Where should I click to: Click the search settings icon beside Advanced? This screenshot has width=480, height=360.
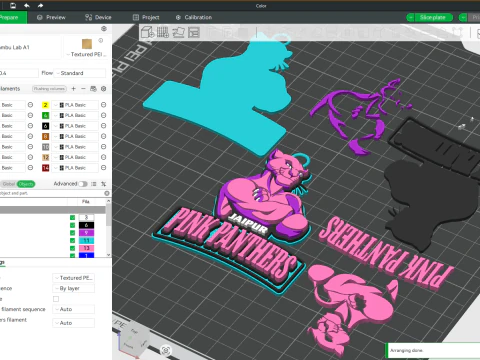pyautogui.click(x=104, y=184)
